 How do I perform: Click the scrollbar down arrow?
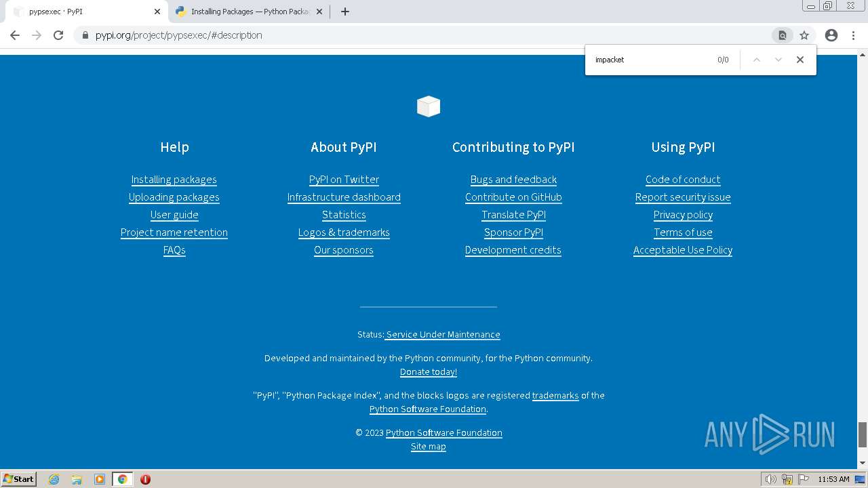tap(863, 464)
